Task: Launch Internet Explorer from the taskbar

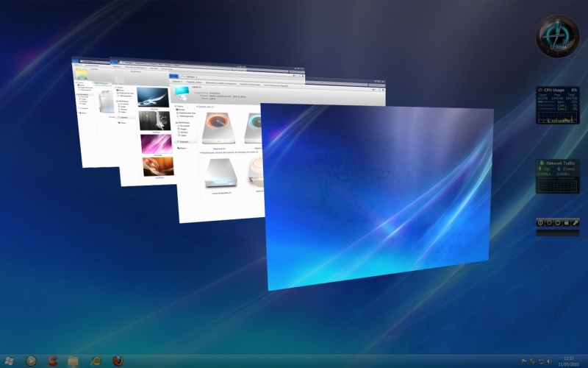Action: (x=96, y=361)
